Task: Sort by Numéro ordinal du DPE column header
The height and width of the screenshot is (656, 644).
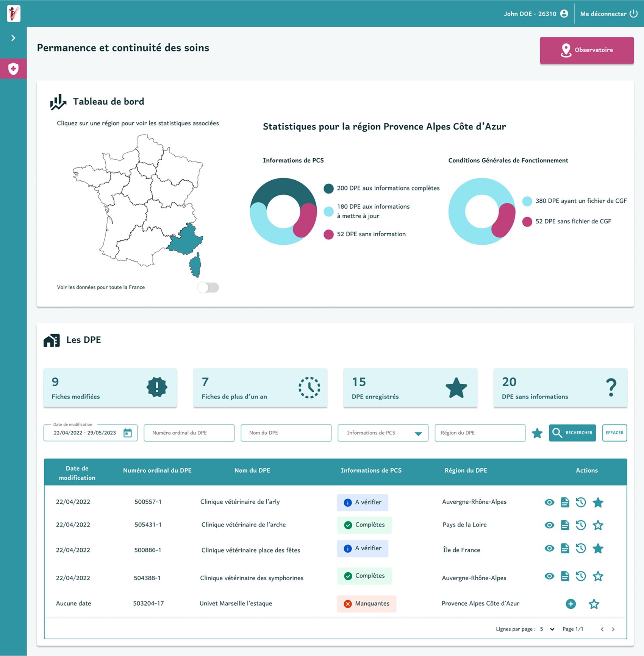Action: (x=157, y=470)
